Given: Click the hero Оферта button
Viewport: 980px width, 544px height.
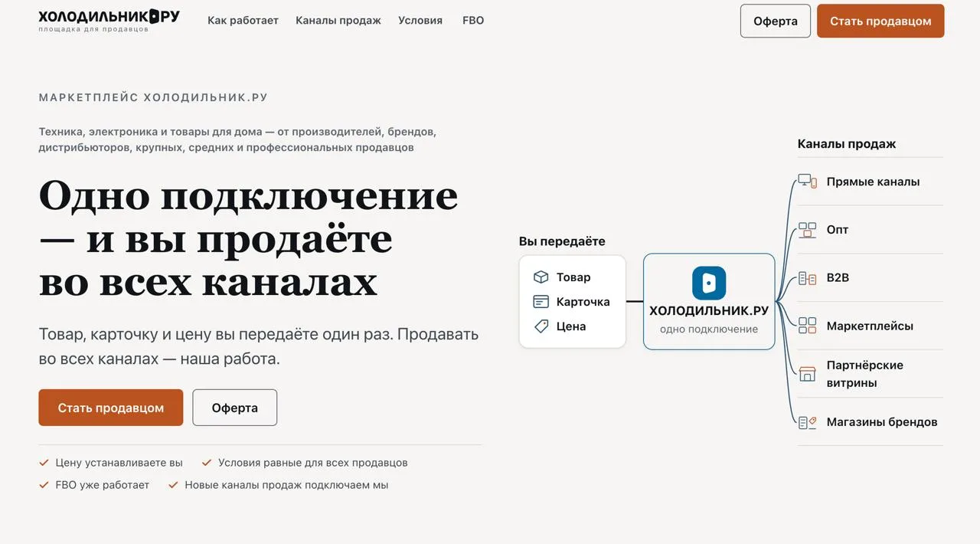Looking at the screenshot, I should [234, 408].
